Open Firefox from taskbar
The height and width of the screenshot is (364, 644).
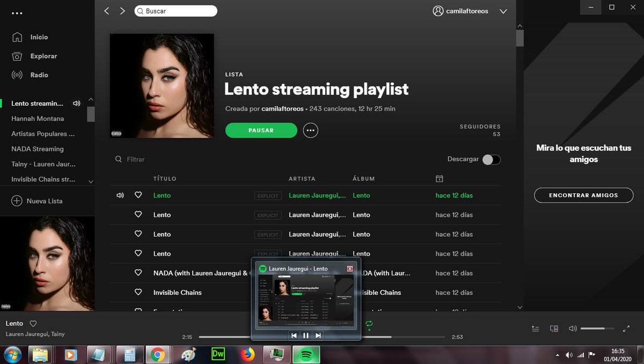coord(247,354)
